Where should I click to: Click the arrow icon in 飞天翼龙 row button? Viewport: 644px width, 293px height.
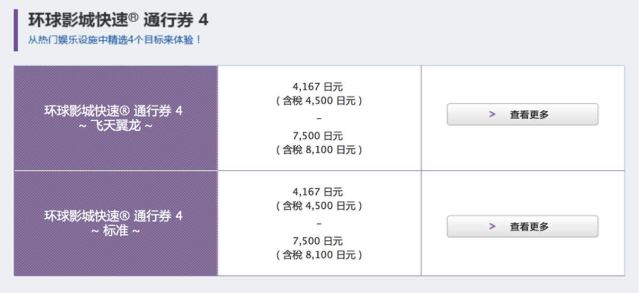point(492,115)
